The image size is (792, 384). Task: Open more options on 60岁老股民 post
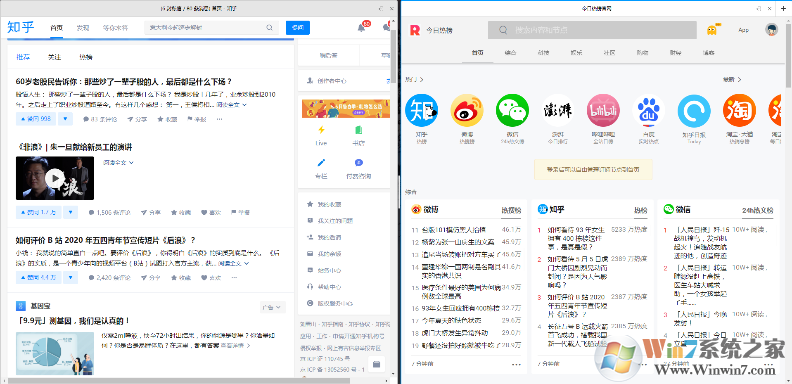[219, 119]
